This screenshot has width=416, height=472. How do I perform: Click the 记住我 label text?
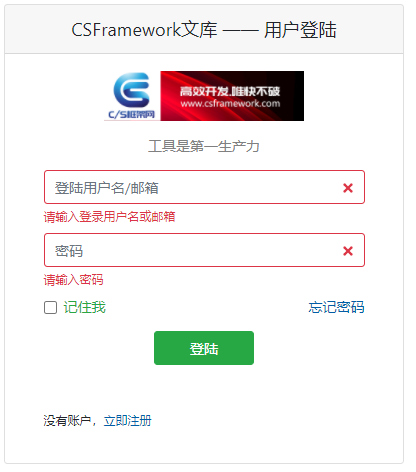(x=85, y=307)
